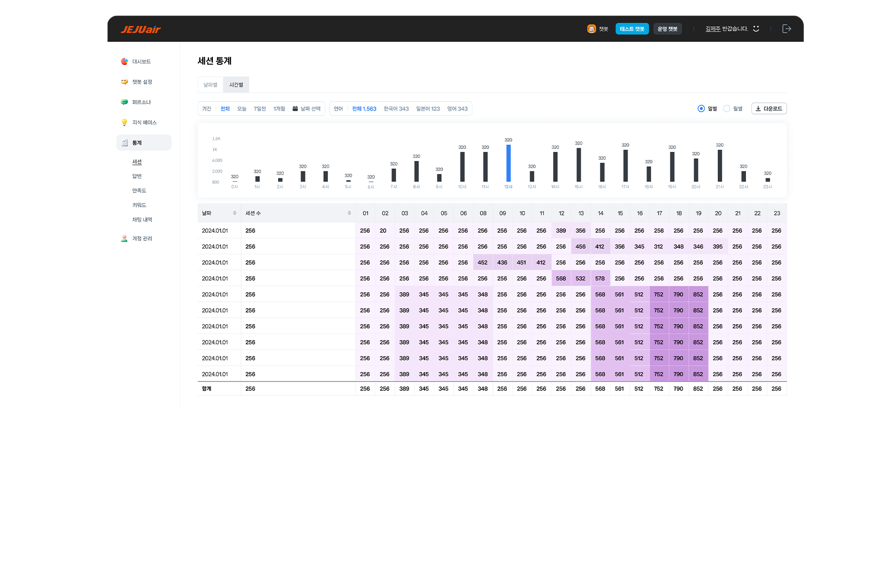This screenshot has width=891, height=588.
Task: Sort by session count column arrows
Action: [x=349, y=213]
